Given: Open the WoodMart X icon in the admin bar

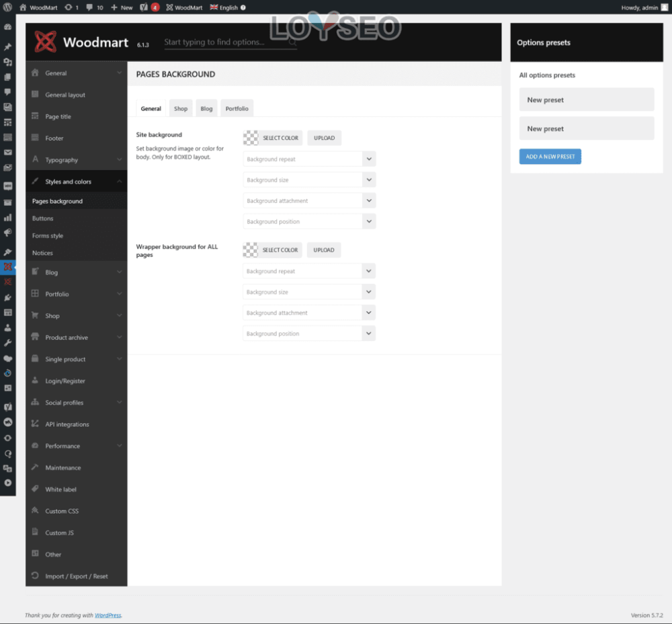Looking at the screenshot, I should 169,7.
